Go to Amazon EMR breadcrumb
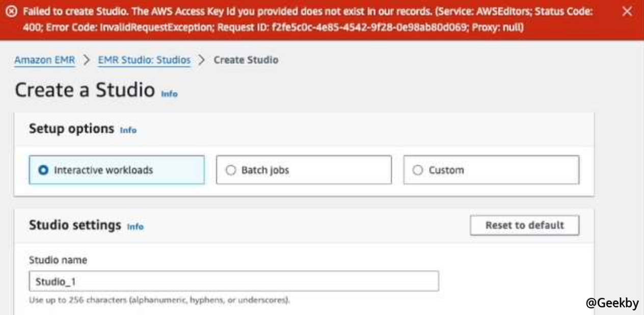The width and height of the screenshot is (644, 315). pos(44,60)
